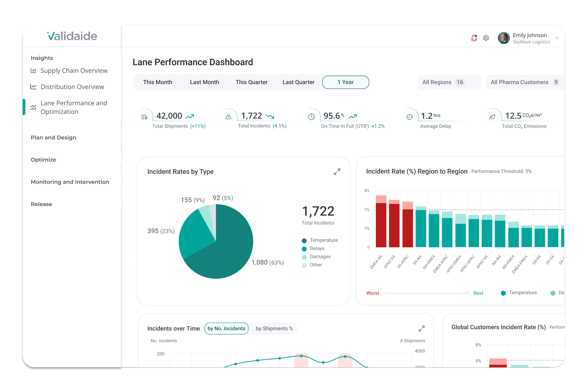Switch to the This Quarter tab

252,82
